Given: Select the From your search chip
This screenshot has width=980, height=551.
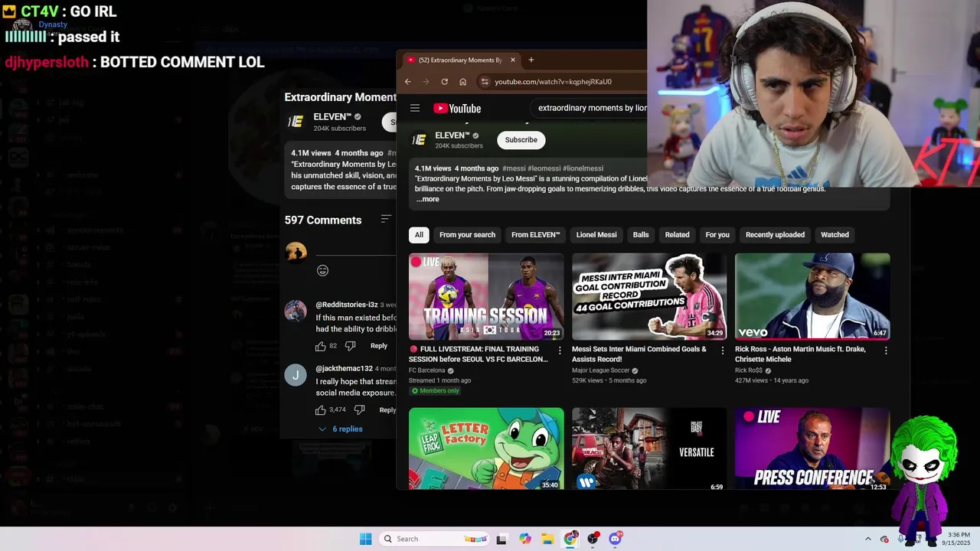Looking at the screenshot, I should click(467, 235).
